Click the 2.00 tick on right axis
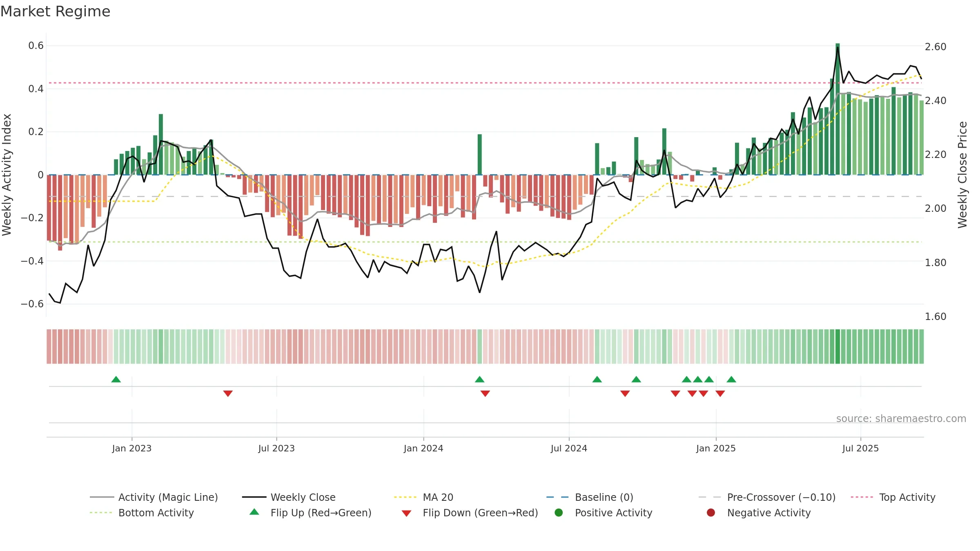980x551 pixels. point(935,209)
